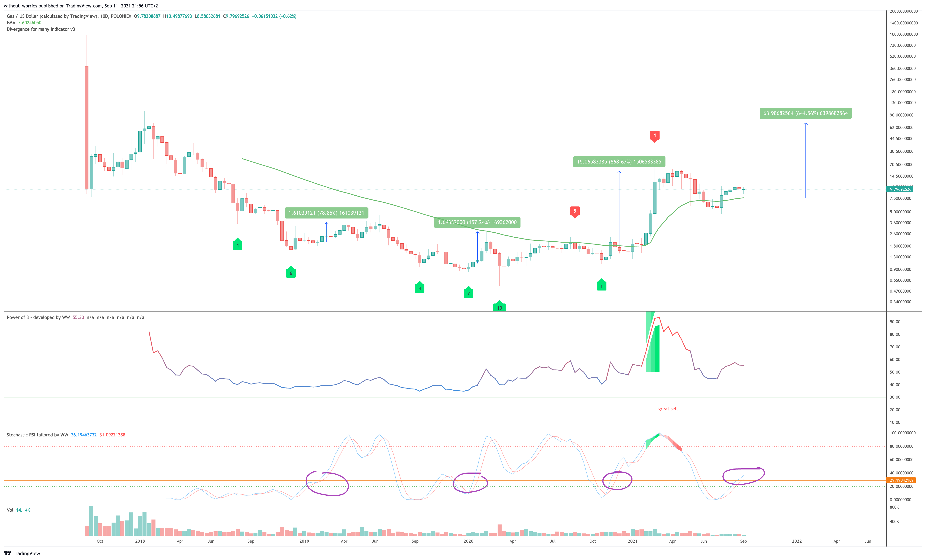Click the blue Stochastic value 36.19463732
Image resolution: width=926 pixels, height=560 pixels.
coord(84,435)
